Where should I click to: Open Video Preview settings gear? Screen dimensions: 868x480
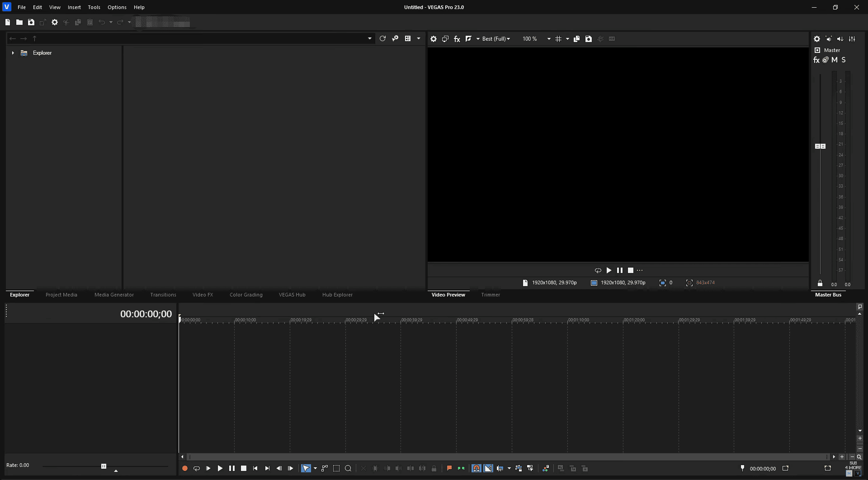[434, 39]
